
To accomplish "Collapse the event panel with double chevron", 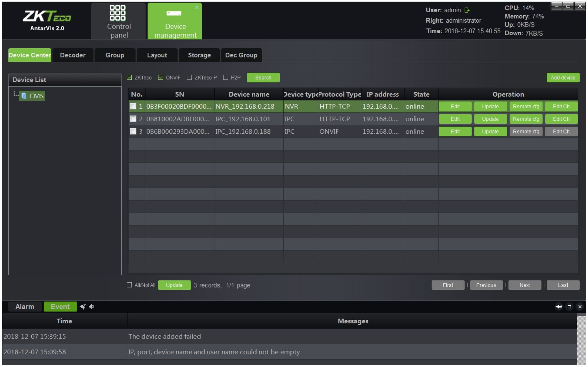I will point(580,307).
